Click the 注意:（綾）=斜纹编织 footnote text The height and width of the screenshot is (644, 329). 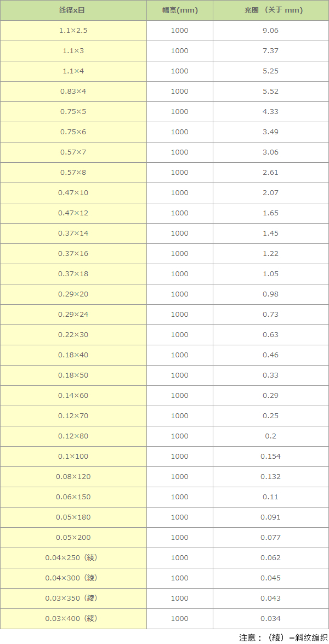point(283,637)
